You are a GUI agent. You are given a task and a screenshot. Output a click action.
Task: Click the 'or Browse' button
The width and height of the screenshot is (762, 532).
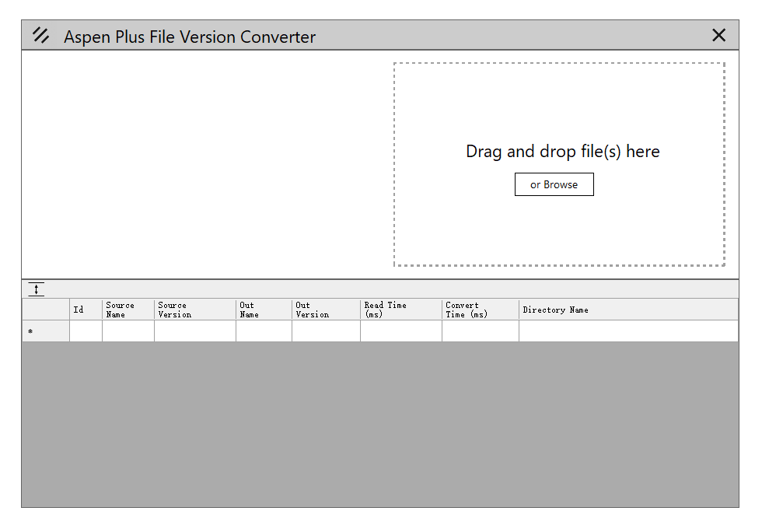pyautogui.click(x=554, y=184)
